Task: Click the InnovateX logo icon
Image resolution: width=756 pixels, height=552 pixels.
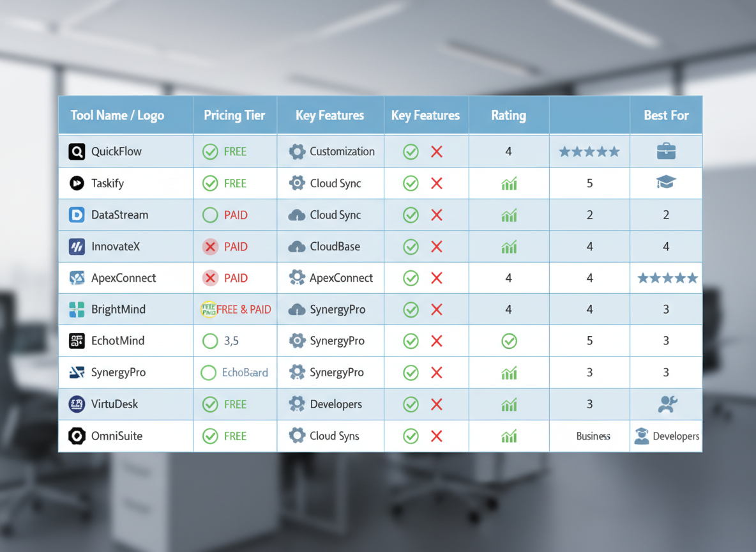Action: (x=77, y=247)
